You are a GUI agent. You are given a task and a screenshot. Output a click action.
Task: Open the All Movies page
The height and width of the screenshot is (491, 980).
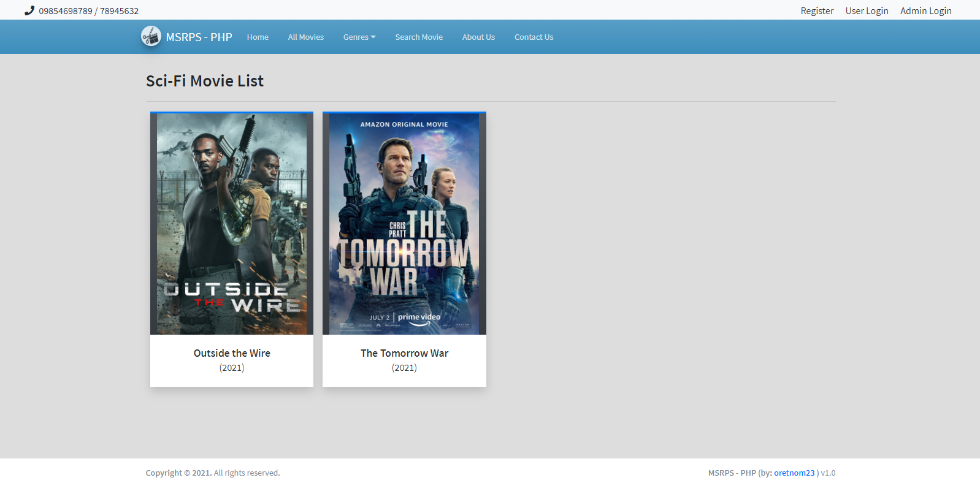tap(306, 37)
